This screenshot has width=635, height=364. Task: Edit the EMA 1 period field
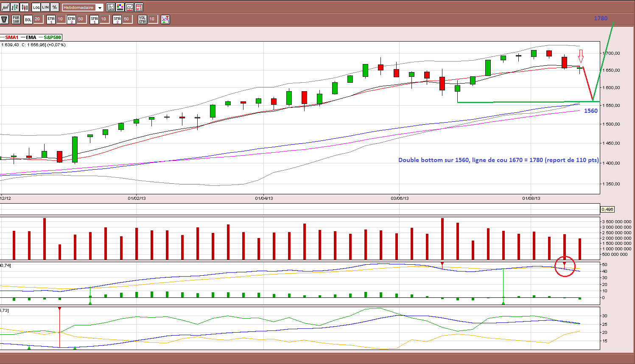click(x=61, y=19)
